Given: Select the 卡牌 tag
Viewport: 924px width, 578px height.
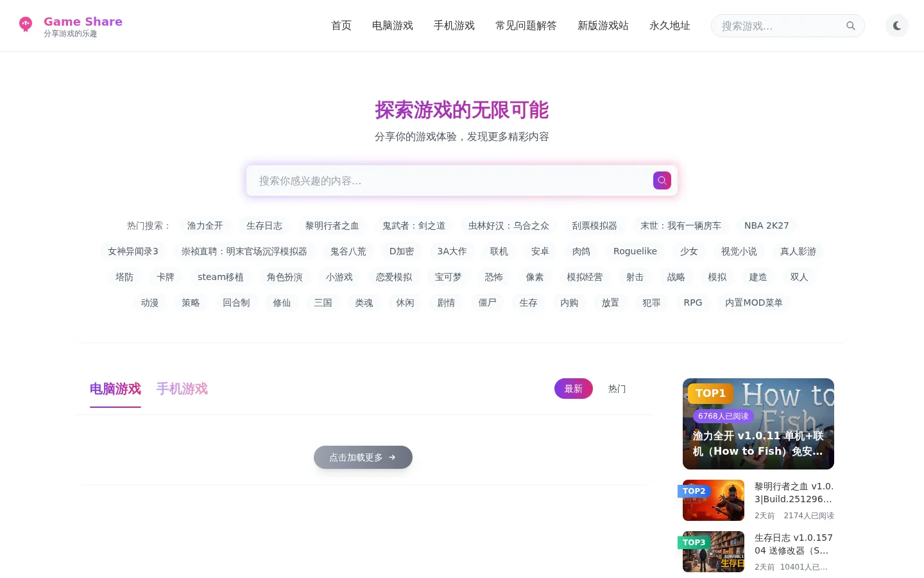Looking at the screenshot, I should point(166,277).
